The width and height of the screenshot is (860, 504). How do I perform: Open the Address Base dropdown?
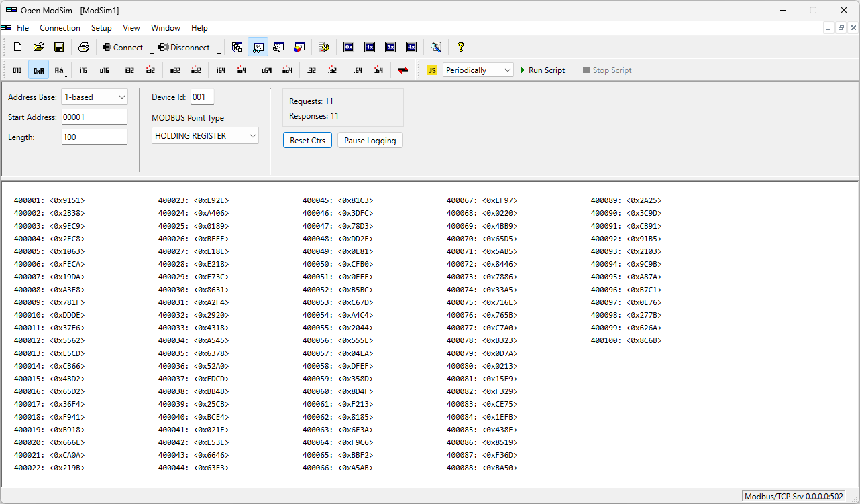94,97
